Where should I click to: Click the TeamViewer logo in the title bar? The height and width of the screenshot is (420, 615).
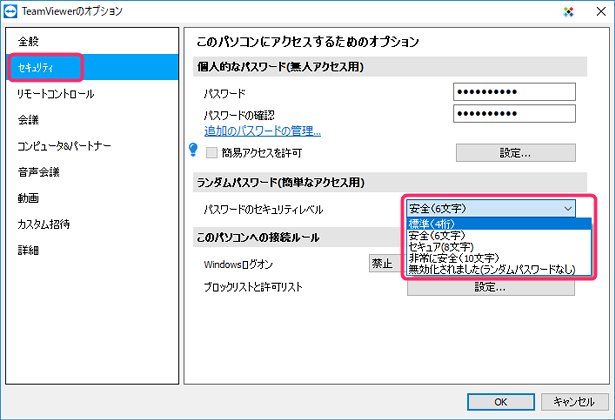10,11
